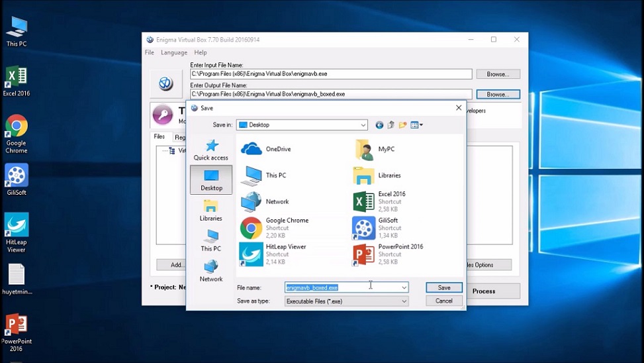Click the input file name field

331,74
